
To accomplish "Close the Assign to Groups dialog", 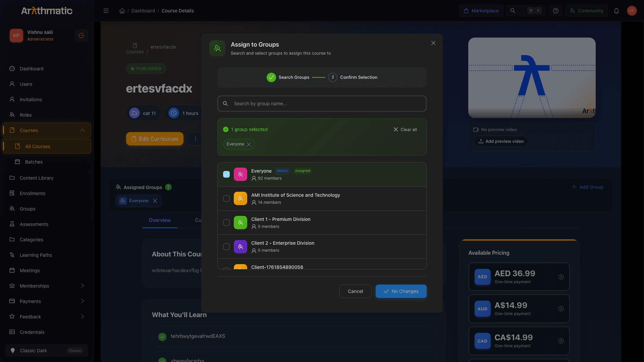I will pos(433,43).
